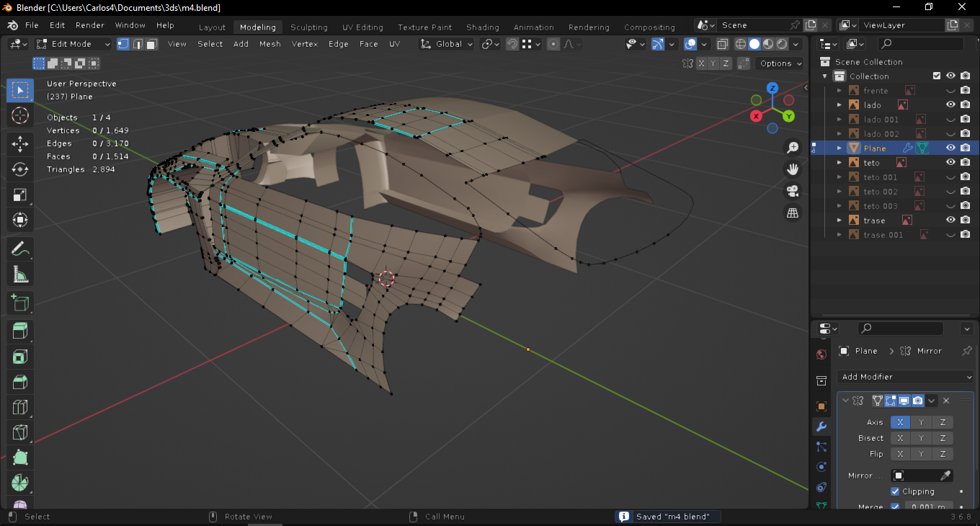Screen dimensions: 980x526
Task: Open the Global transform orientation dropdown
Action: [447, 44]
